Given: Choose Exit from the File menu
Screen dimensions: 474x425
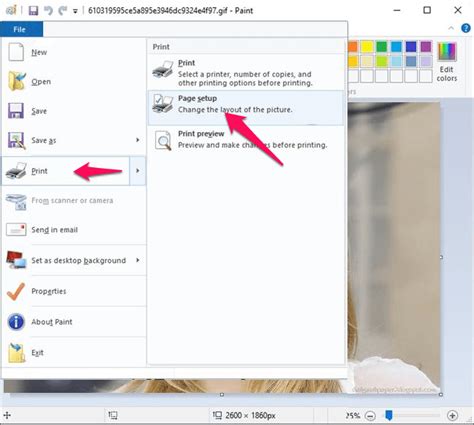Looking at the screenshot, I should pos(74,352).
